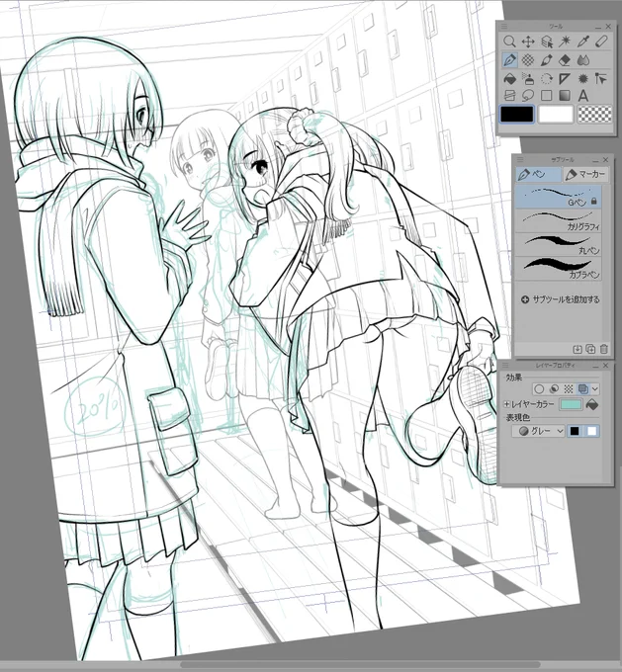Choose the white sub color swatch

click(x=556, y=115)
